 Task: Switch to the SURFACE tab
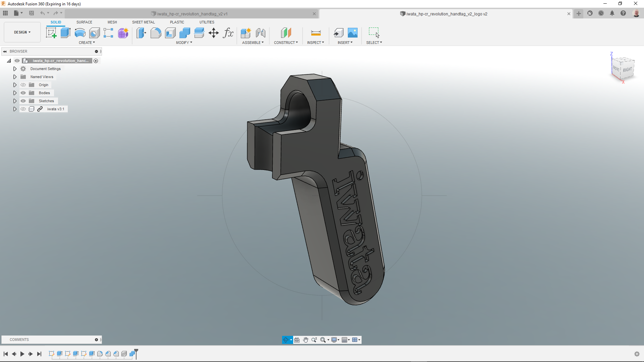pyautogui.click(x=84, y=22)
